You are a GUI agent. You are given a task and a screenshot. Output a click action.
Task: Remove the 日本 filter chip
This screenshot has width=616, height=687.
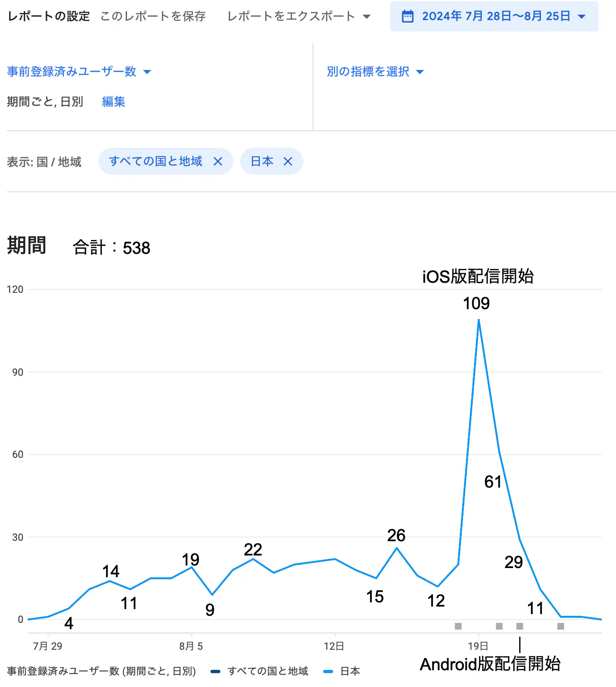pos(288,161)
